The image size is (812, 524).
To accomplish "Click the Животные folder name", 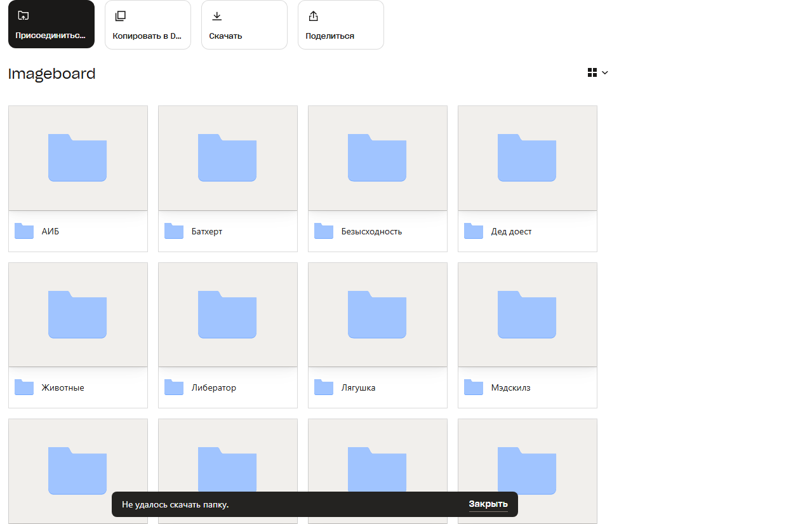I will (x=63, y=388).
